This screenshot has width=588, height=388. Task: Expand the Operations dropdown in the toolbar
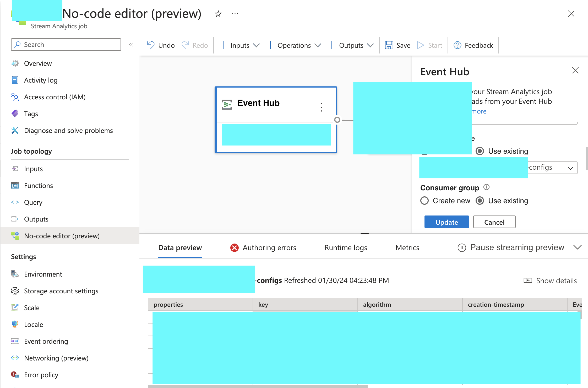tap(318, 45)
